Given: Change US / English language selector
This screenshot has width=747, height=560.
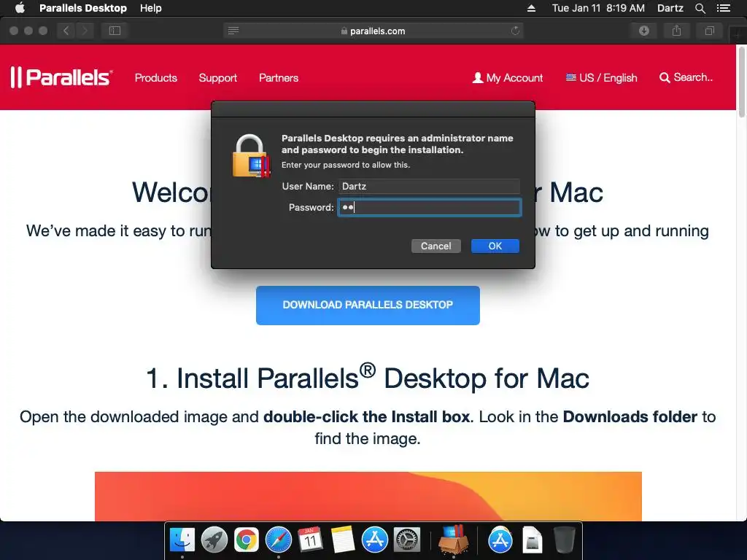Looking at the screenshot, I should (601, 77).
